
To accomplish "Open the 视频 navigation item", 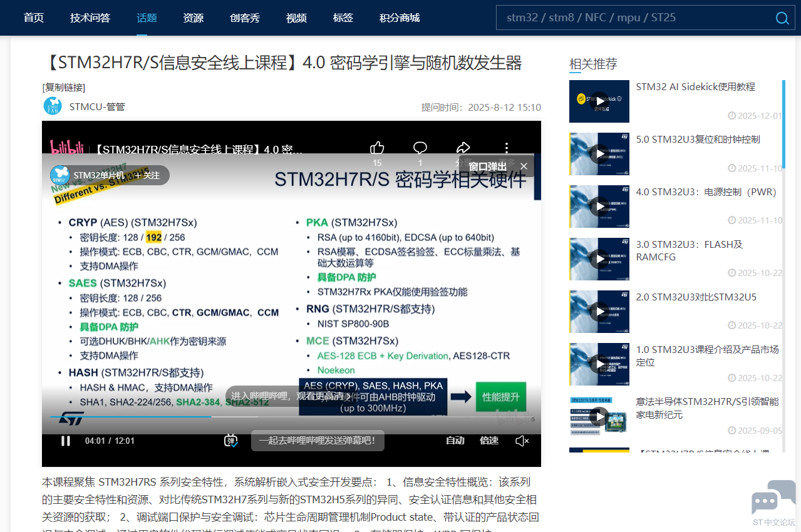I will coord(296,18).
